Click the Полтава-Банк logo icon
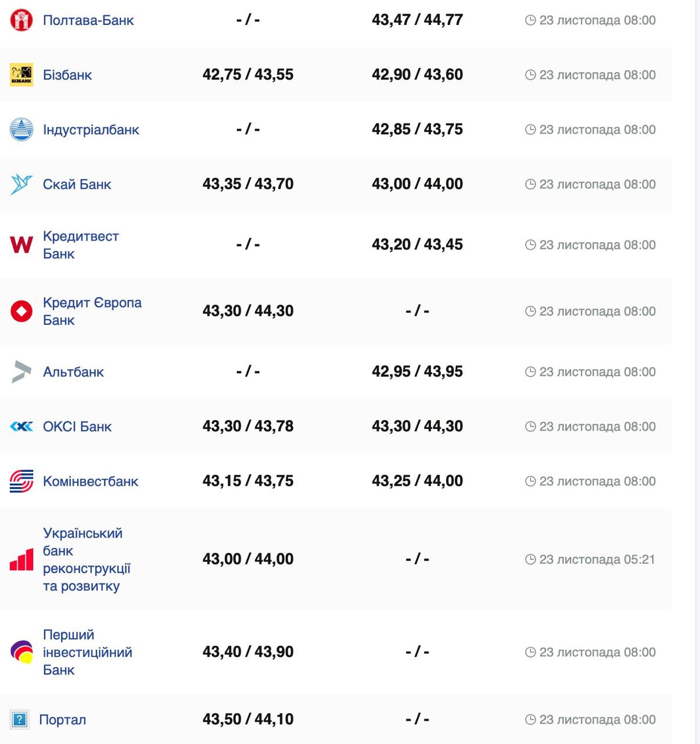 (x=21, y=20)
